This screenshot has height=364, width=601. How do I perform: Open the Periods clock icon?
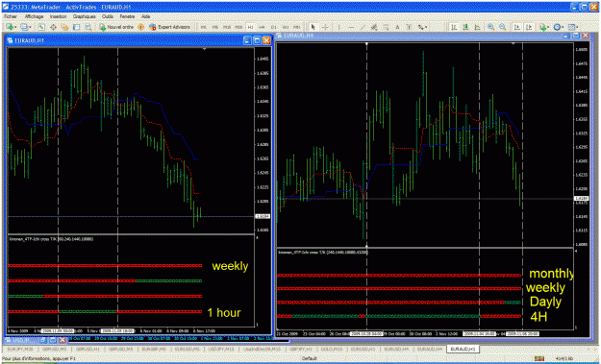click(557, 27)
